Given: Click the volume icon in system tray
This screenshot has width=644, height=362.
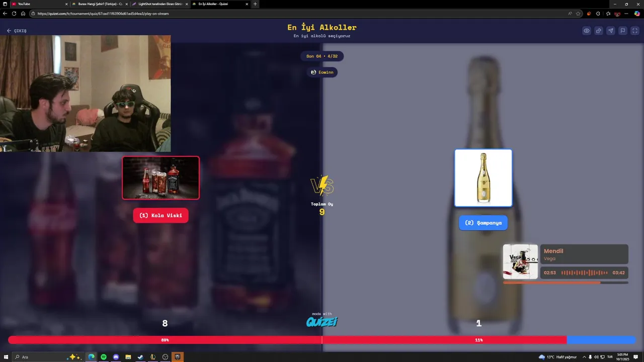Looking at the screenshot, I should 596,357.
